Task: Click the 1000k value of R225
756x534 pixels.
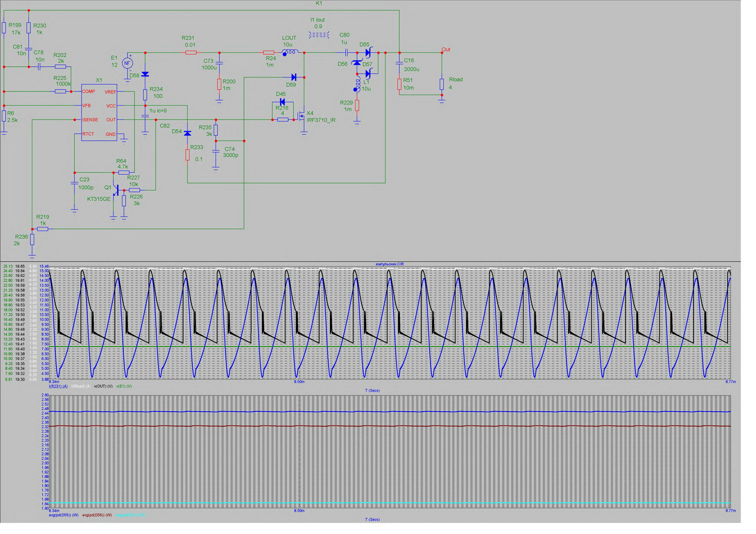Action: click(x=63, y=84)
